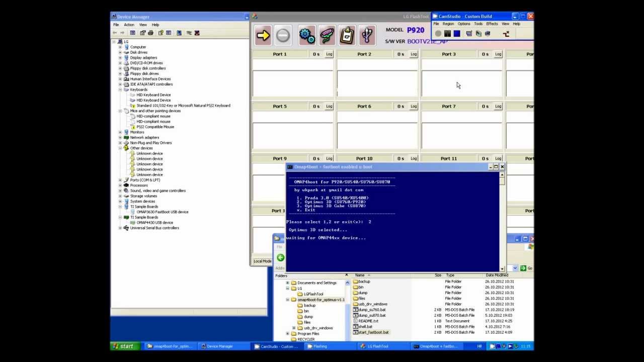The width and height of the screenshot is (644, 362).
Task: Click the Explorer green Back arrow button
Action: coord(280,257)
